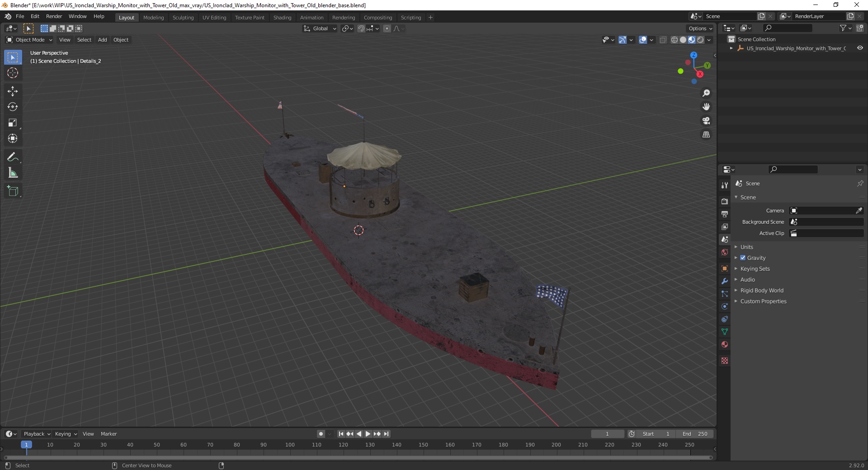Open the Tool properties tab
This screenshot has height=470, width=868.
(725, 185)
